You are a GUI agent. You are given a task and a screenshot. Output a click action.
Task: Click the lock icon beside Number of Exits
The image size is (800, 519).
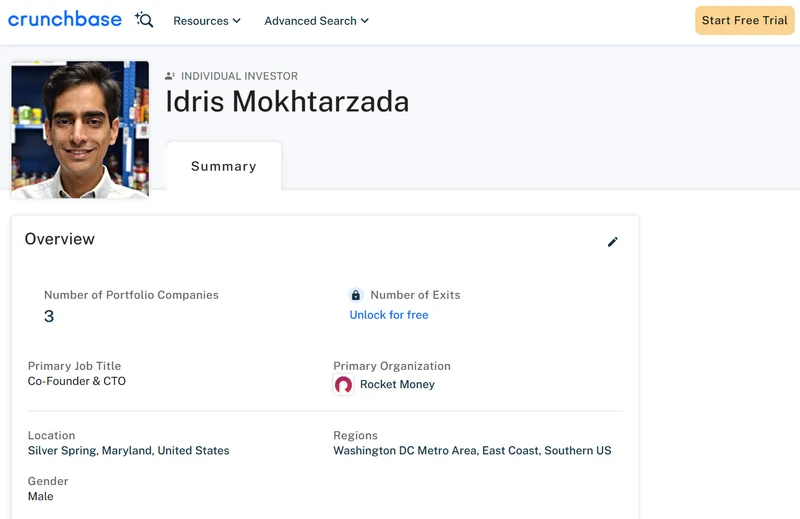pyautogui.click(x=356, y=295)
